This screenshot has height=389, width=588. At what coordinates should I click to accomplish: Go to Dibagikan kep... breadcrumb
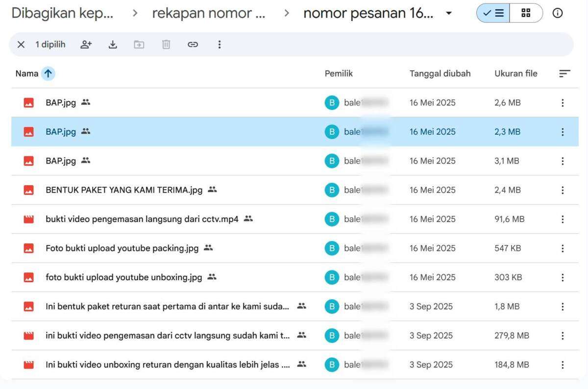pos(62,13)
